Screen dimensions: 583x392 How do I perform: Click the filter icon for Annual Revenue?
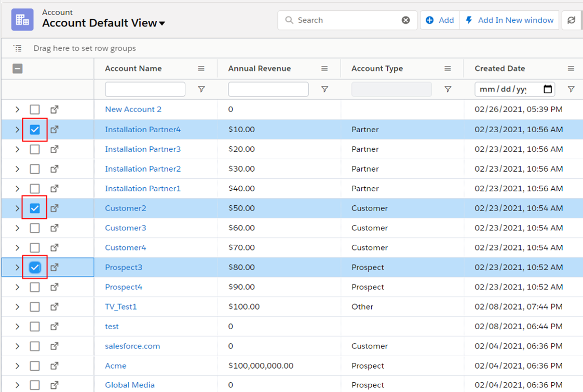point(324,89)
